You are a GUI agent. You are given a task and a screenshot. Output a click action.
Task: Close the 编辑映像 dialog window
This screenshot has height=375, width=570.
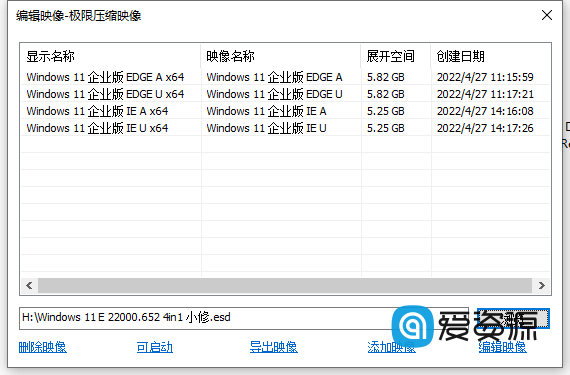pos(546,15)
